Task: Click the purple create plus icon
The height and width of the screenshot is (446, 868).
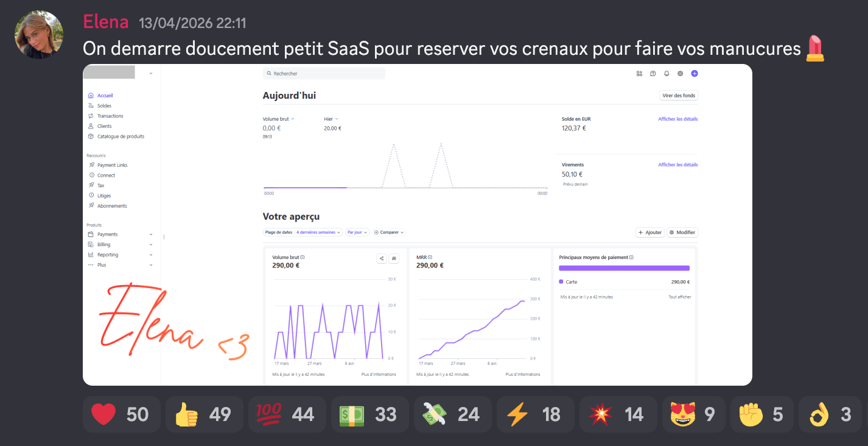Action: [695, 74]
